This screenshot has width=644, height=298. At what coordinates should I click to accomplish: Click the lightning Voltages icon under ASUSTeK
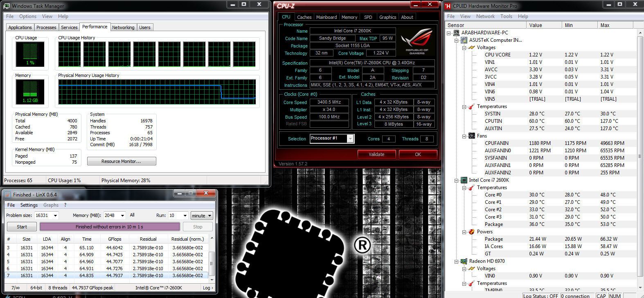471,47
